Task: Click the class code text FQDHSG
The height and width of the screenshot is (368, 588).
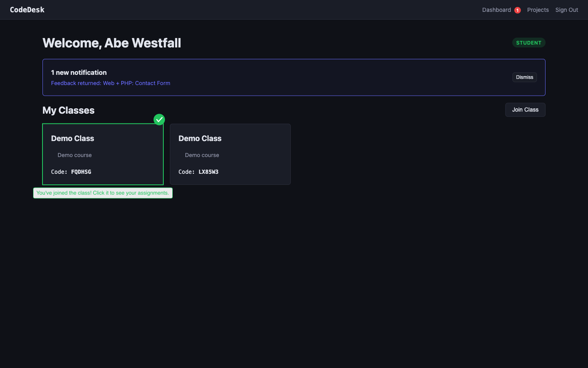Action: click(x=81, y=172)
